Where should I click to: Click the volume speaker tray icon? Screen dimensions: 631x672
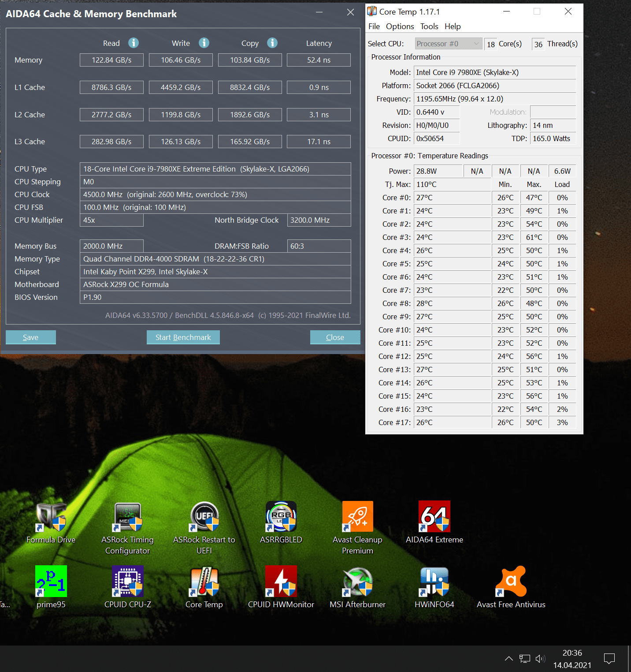(540, 659)
